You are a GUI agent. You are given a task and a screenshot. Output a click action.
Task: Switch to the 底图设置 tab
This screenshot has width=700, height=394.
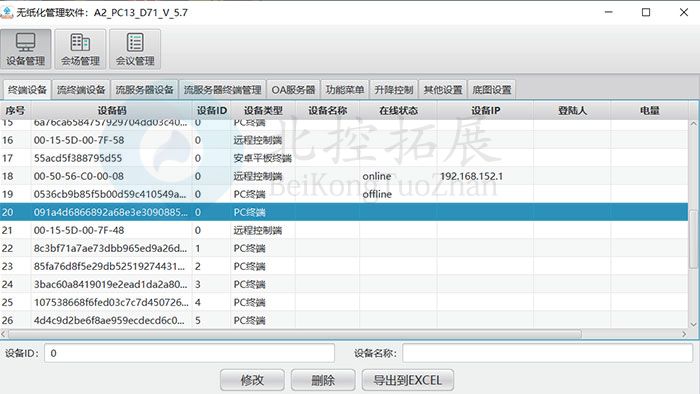[x=492, y=90]
